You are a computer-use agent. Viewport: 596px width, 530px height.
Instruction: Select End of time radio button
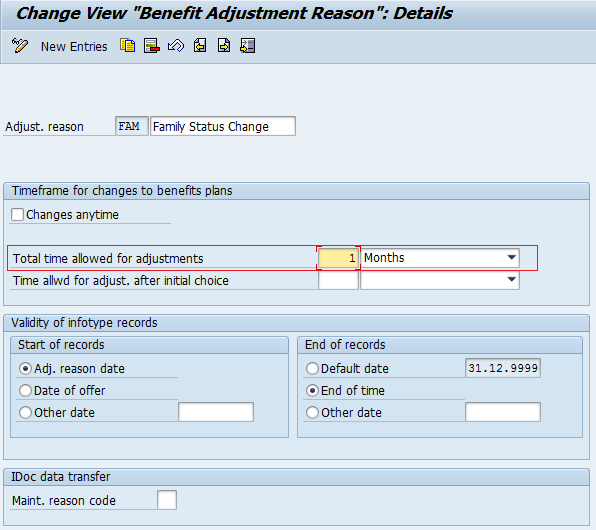(x=312, y=390)
